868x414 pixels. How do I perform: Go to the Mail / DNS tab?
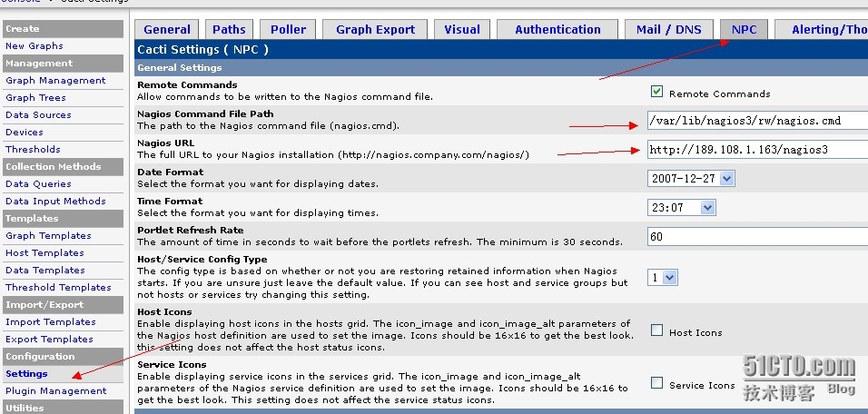[669, 30]
